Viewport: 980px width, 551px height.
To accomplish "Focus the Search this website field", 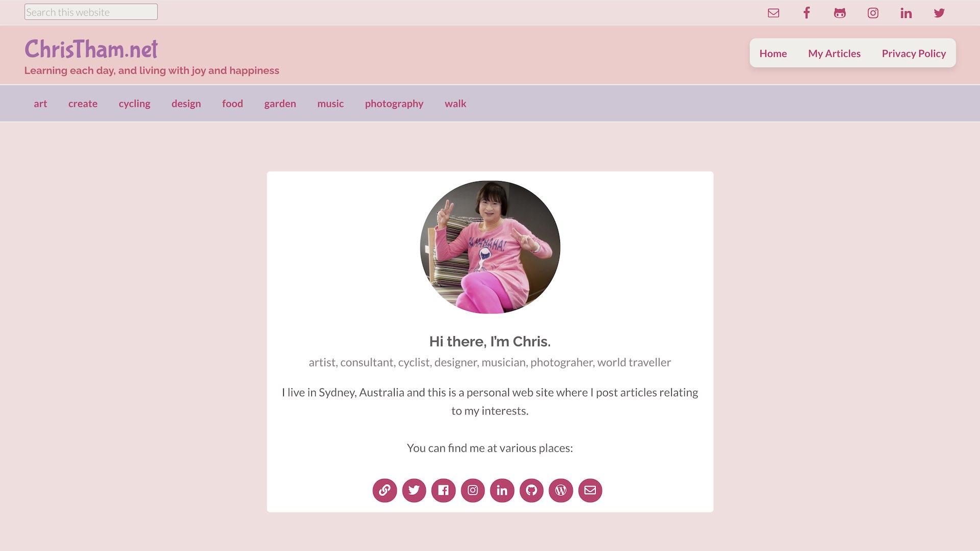I will 91,12.
